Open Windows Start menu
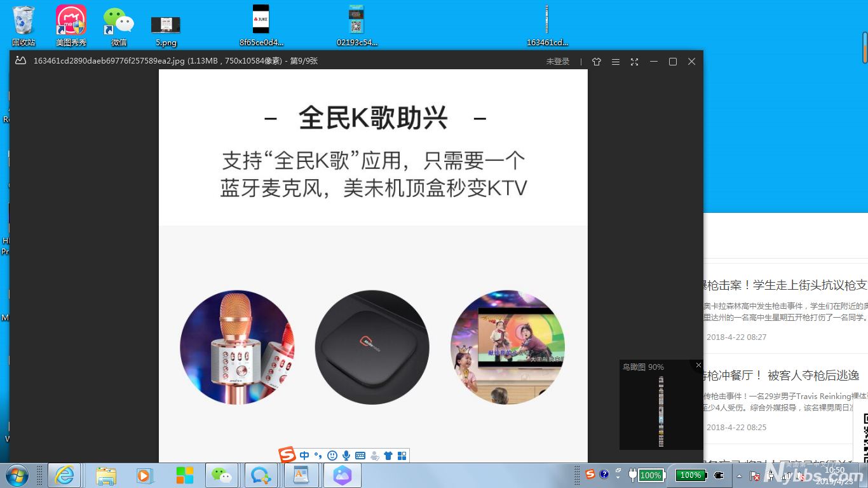This screenshot has height=488, width=868. 17,475
